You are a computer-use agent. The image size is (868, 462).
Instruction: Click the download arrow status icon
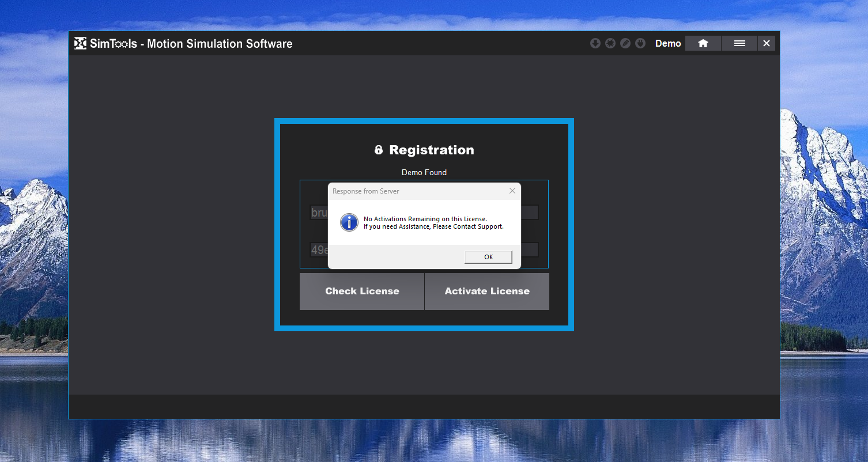click(x=595, y=43)
